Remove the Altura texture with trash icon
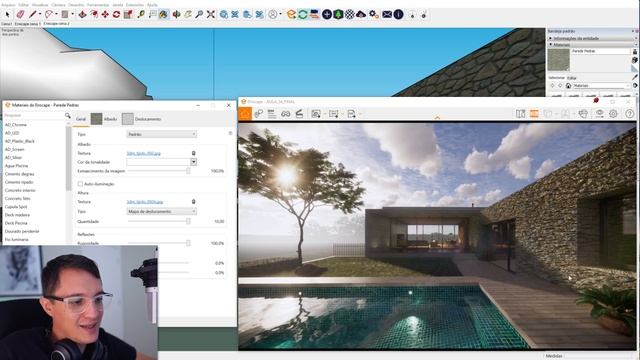The height and width of the screenshot is (360, 640). point(193,202)
